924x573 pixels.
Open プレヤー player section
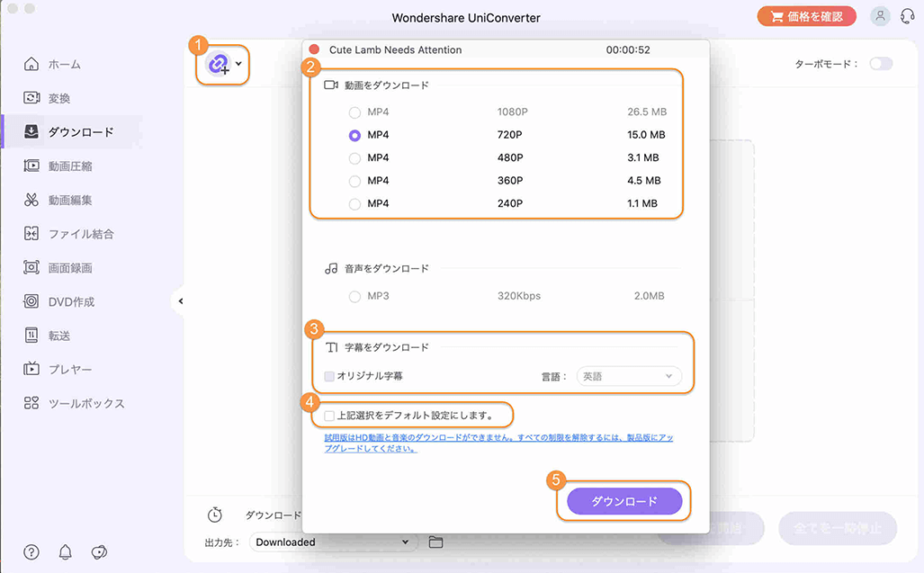(x=70, y=369)
